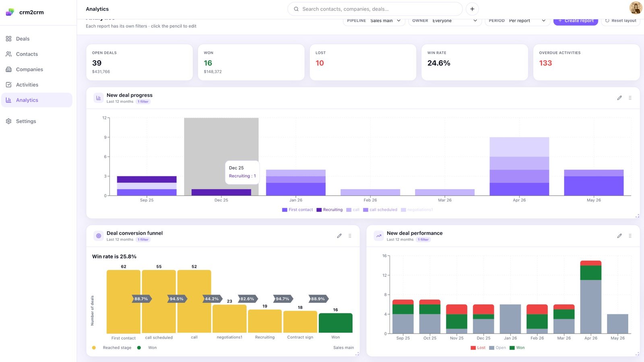Edit New deal progress report with pencil
The width and height of the screenshot is (644, 362).
point(619,98)
